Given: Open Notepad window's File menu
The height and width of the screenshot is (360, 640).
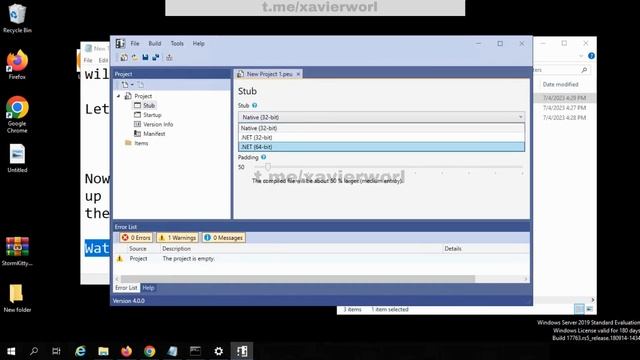Looking at the screenshot, I should pos(88,60).
